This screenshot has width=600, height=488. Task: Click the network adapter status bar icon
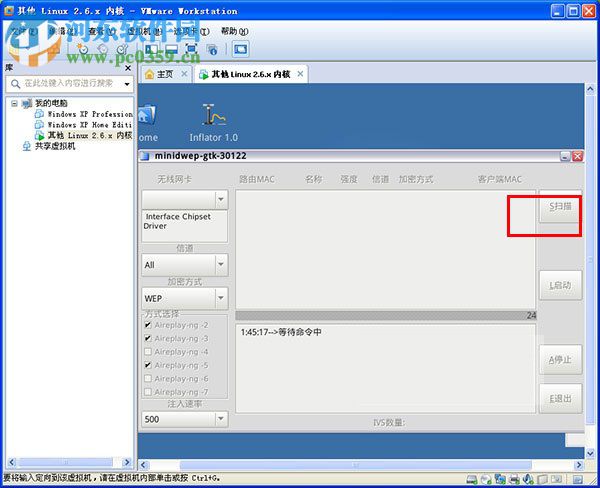[x=500, y=478]
